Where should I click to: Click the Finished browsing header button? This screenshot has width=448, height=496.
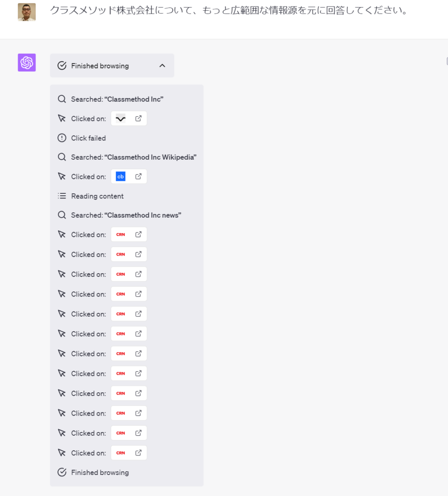pos(112,66)
